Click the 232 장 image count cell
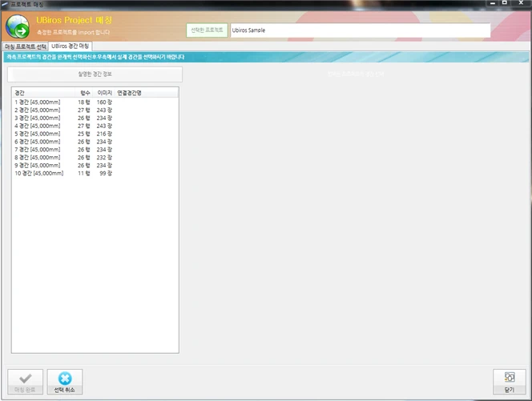This screenshot has height=401, width=532. 104,158
